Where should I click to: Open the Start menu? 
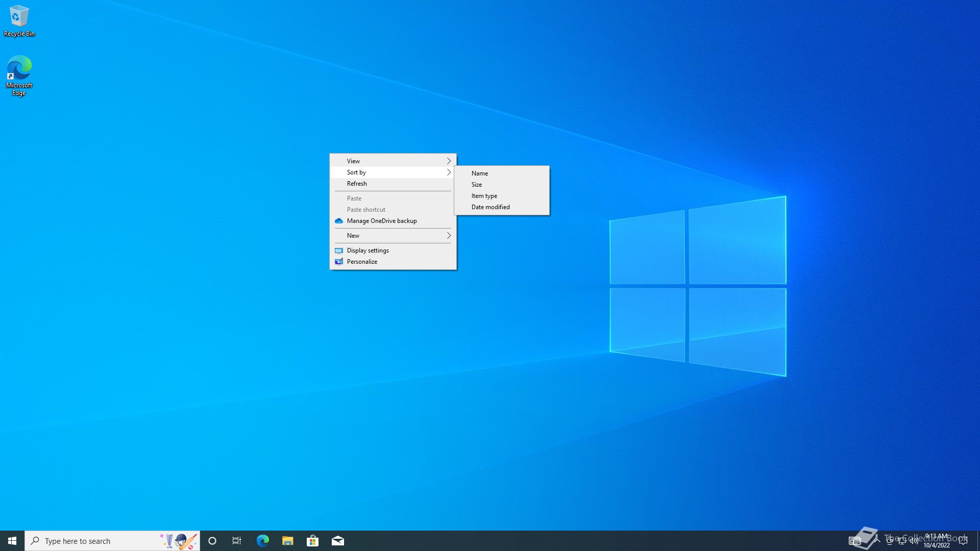tap(12, 541)
